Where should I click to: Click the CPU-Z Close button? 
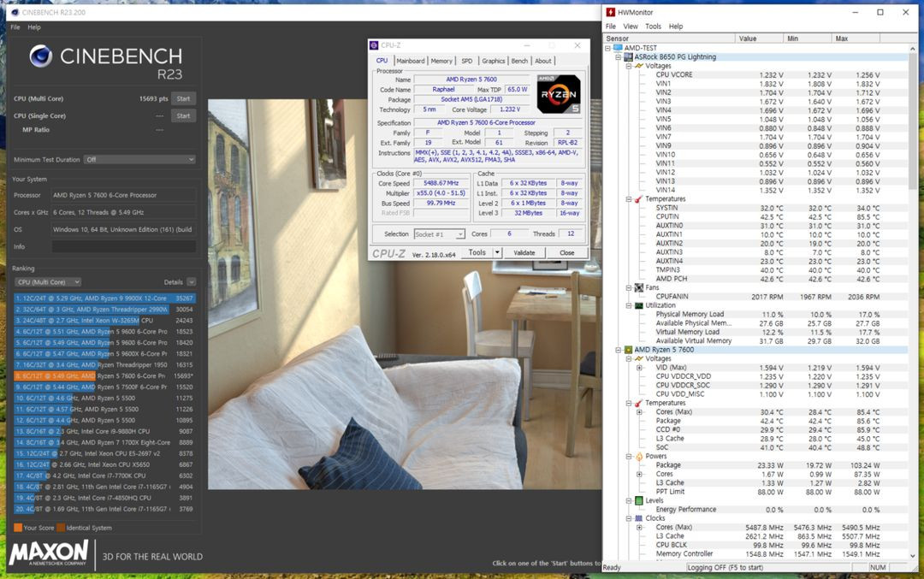(x=567, y=252)
